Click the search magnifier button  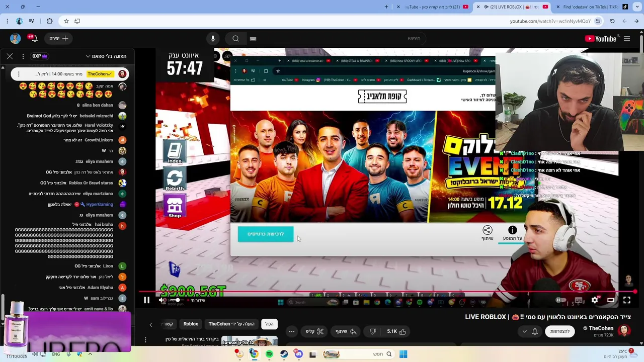[x=235, y=38]
